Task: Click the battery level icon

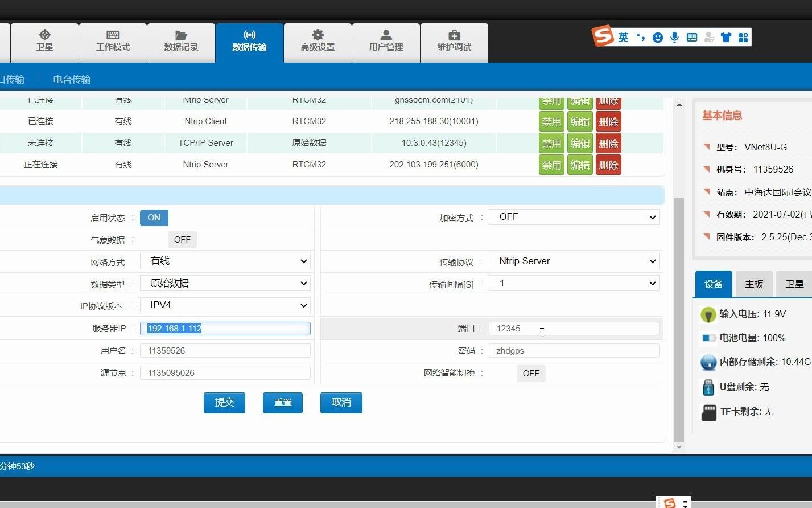Action: click(708, 338)
